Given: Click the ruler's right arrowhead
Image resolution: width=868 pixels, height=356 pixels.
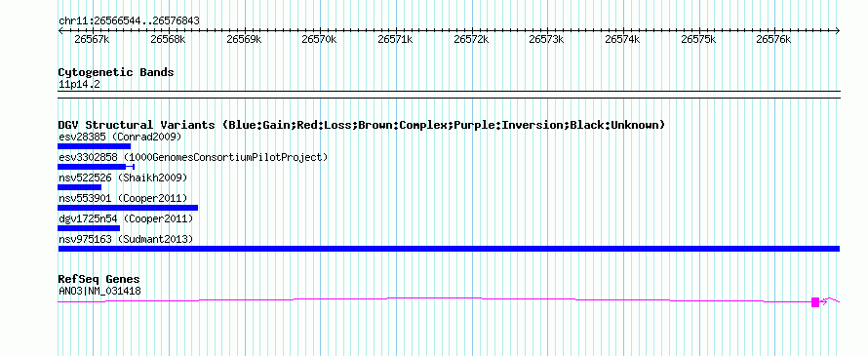Looking at the screenshot, I should [x=838, y=30].
